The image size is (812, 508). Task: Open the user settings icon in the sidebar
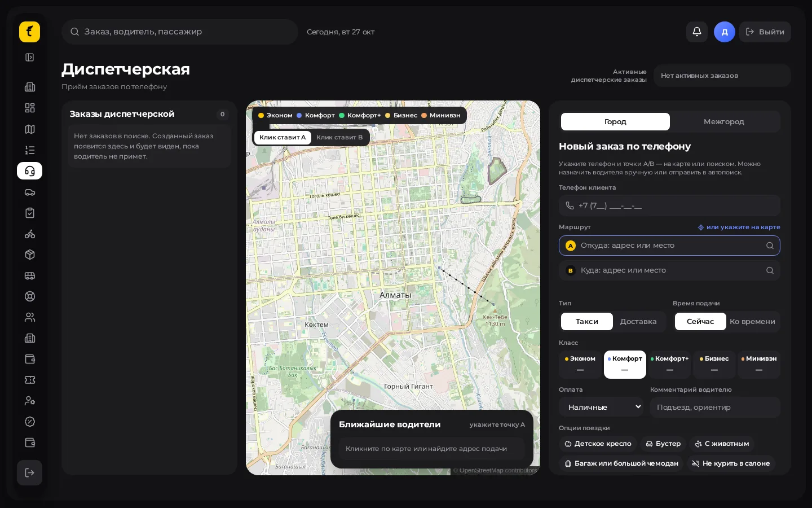click(30, 401)
